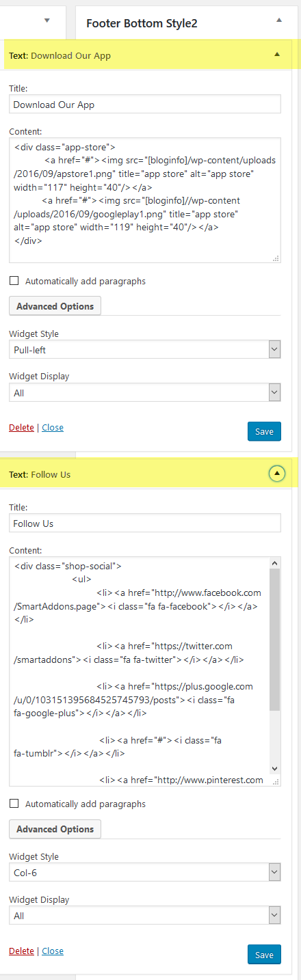301x980 pixels.
Task: Enable auto paragraphs for Download Our App
Action: click(14, 281)
